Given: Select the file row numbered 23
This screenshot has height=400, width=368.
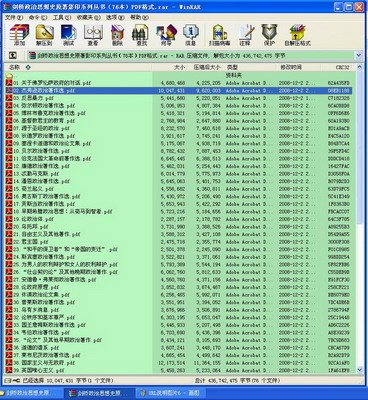Looking at the screenshot, I should pos(178,249).
